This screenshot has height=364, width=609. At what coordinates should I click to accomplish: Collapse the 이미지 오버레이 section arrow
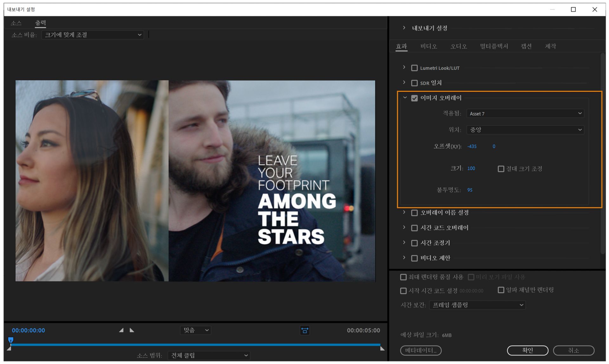pyautogui.click(x=405, y=98)
